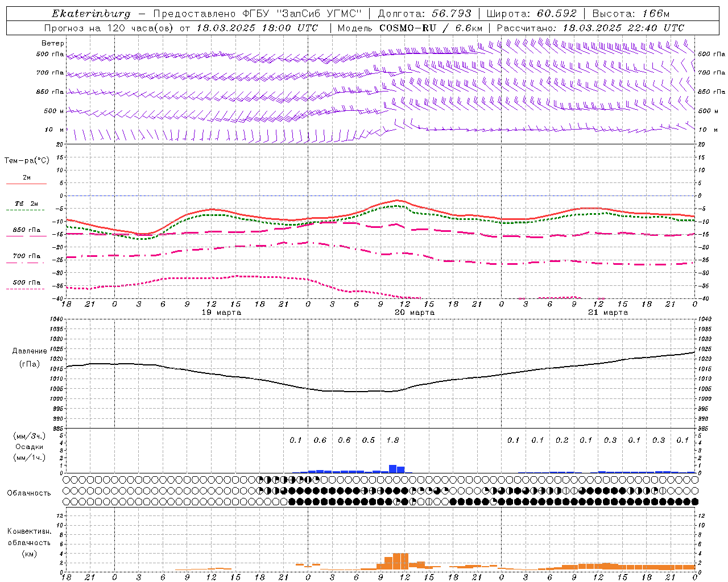This screenshot has width=728, height=582.
Task: Select the Тем-ра(°C) axis label
Action: (x=27, y=161)
